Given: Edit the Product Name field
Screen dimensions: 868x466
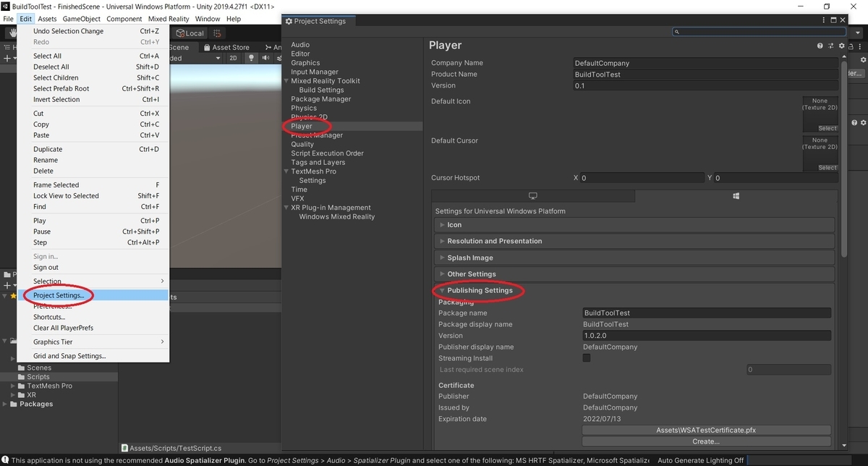Looking at the screenshot, I should 705,75.
